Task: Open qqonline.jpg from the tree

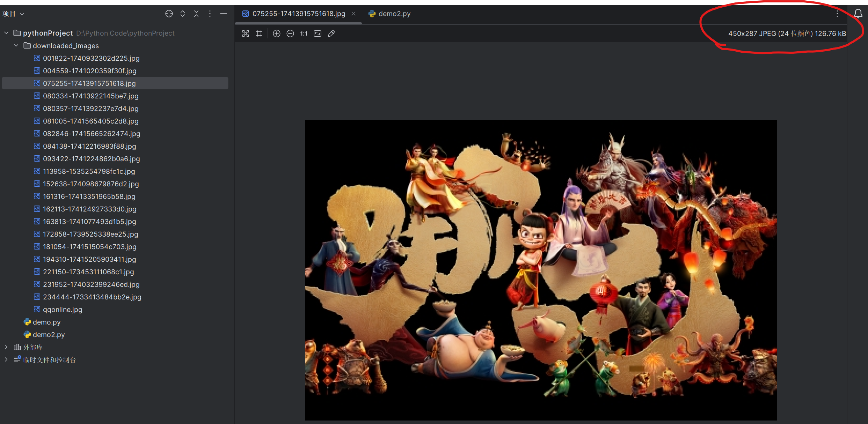Action: (x=63, y=310)
